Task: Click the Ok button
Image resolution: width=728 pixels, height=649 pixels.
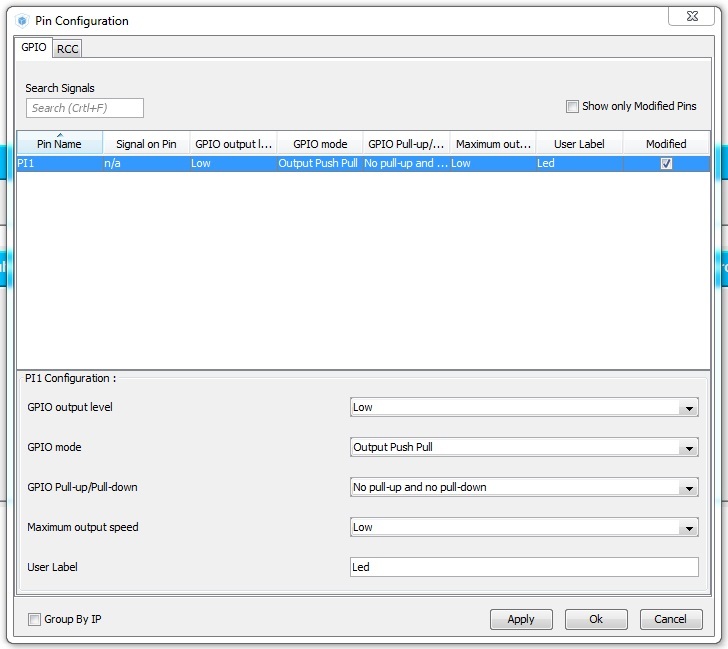Action: coord(596,619)
